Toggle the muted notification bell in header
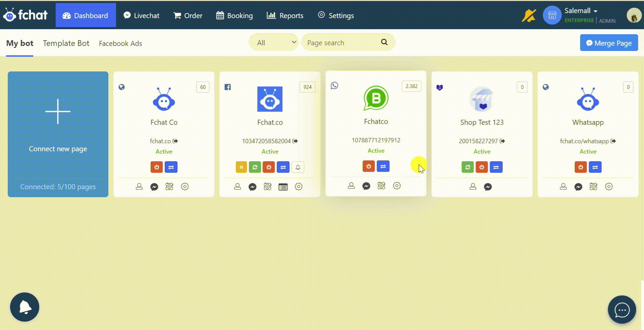 [x=529, y=15]
